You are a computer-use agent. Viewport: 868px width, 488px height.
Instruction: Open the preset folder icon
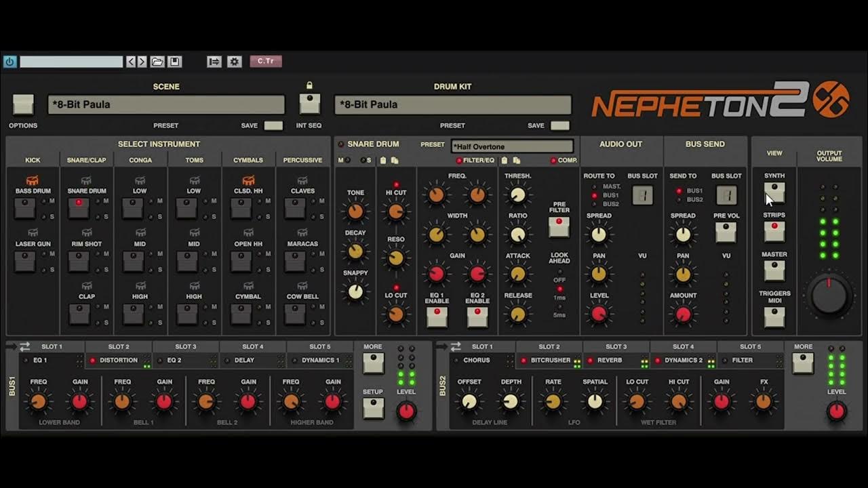click(157, 62)
